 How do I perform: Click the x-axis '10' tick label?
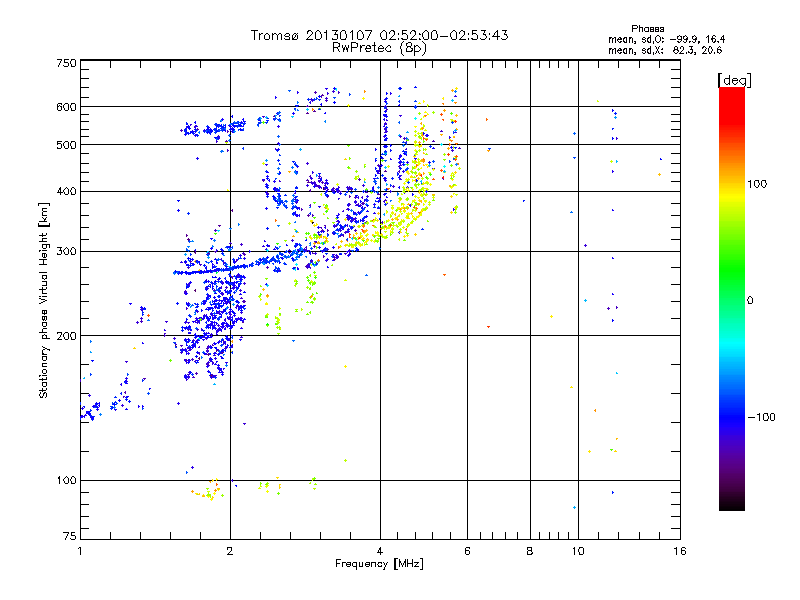click(578, 551)
